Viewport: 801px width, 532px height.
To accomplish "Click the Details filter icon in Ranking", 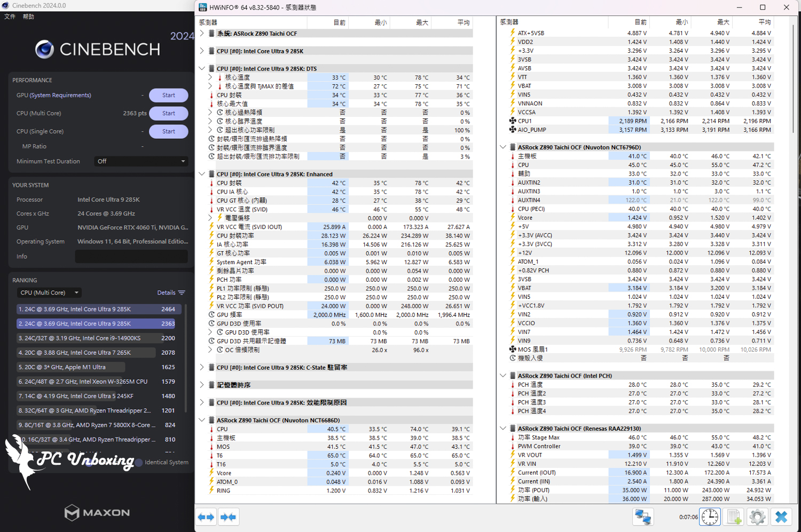I will tap(182, 293).
